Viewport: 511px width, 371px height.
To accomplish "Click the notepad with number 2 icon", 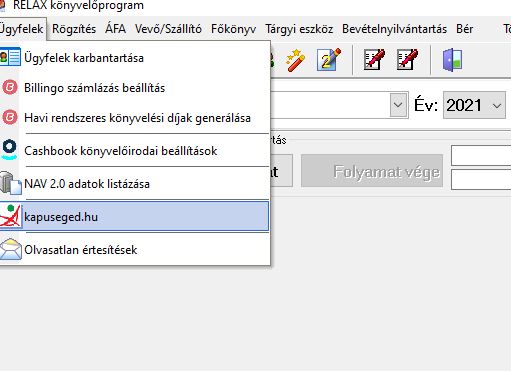I will click(329, 60).
